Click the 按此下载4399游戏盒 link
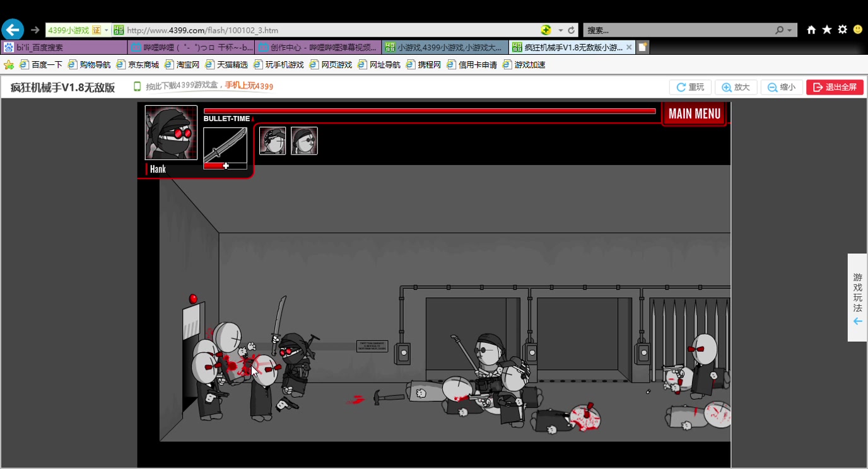This screenshot has height=469, width=868. coord(184,87)
